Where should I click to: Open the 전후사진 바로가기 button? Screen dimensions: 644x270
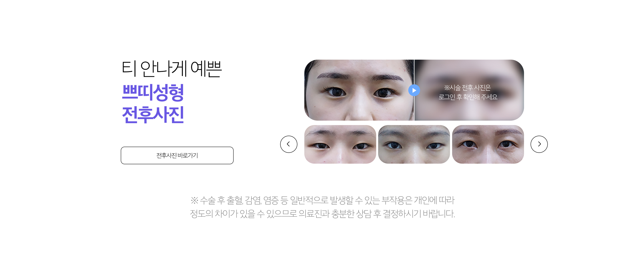tap(177, 155)
